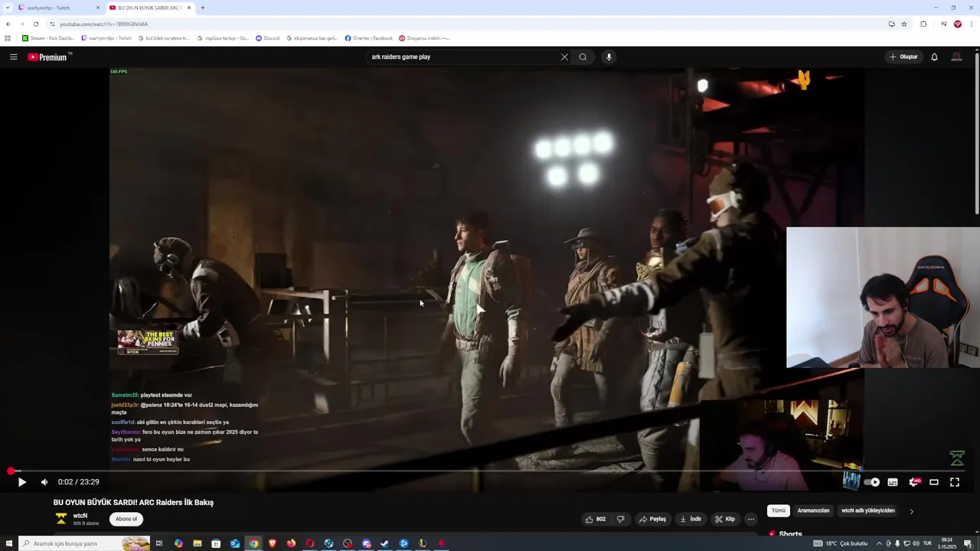The image size is (980, 551).
Task: Go back in browser history
Action: tap(8, 24)
